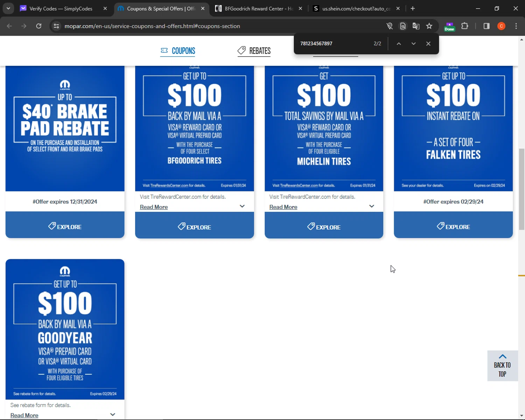This screenshot has height=420, width=525.
Task: Click the page vertical scrollbar thumb
Action: click(521, 189)
